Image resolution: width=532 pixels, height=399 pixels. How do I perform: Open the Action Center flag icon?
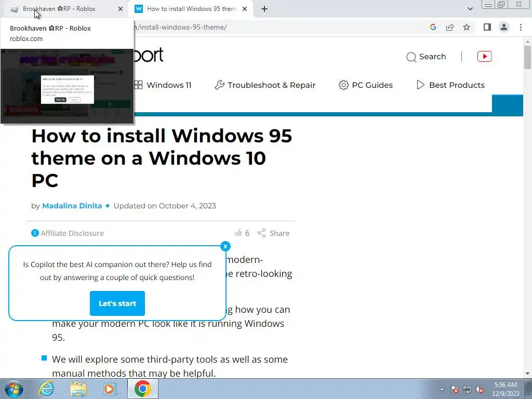pos(455,389)
